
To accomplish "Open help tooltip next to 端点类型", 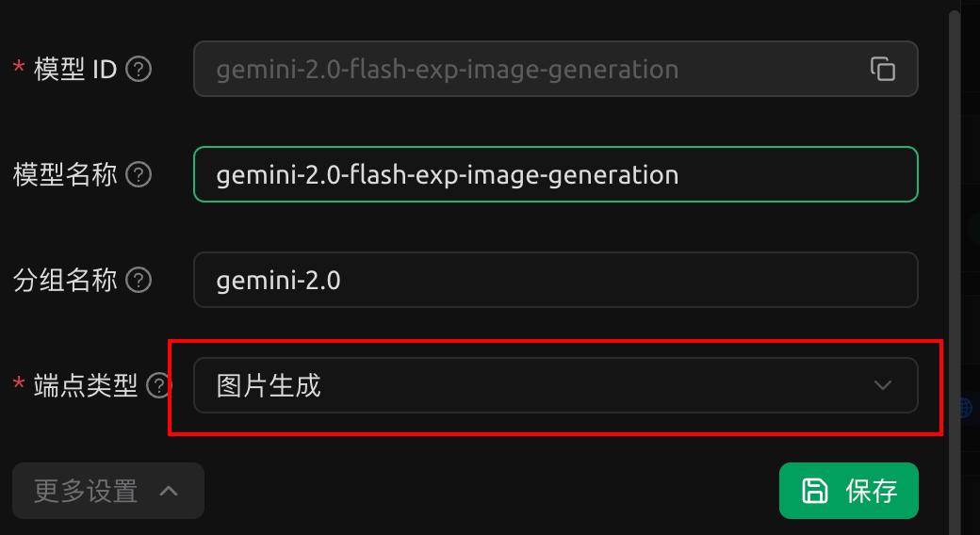I will (x=158, y=385).
